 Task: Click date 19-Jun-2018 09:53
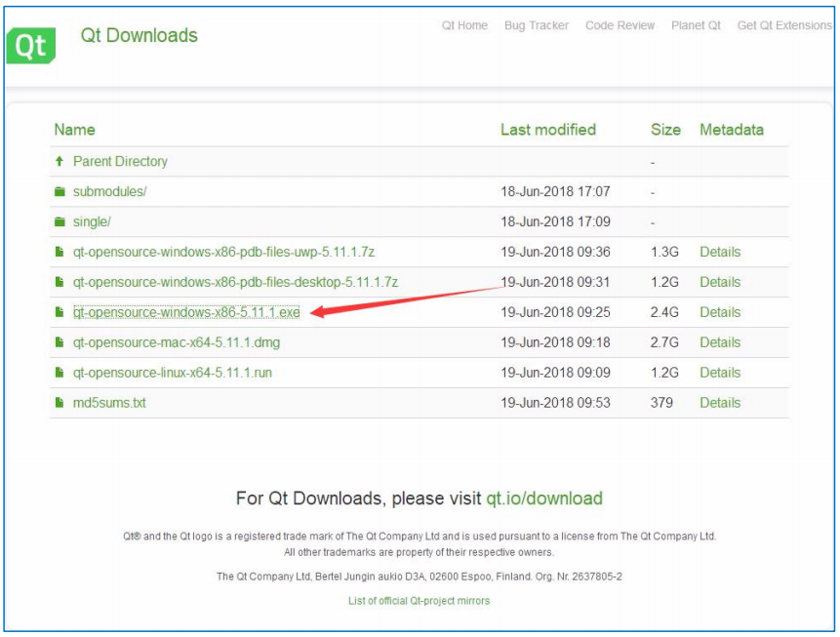point(555,402)
